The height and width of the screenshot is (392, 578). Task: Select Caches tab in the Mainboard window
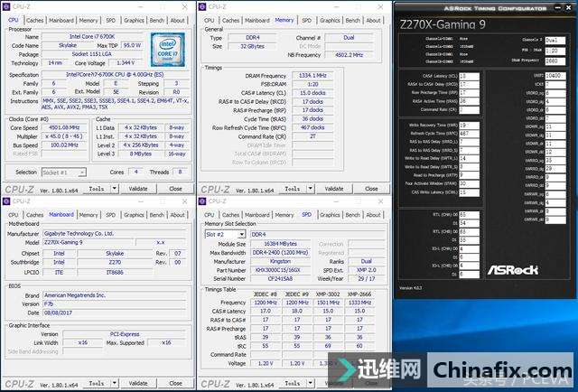coord(35,215)
